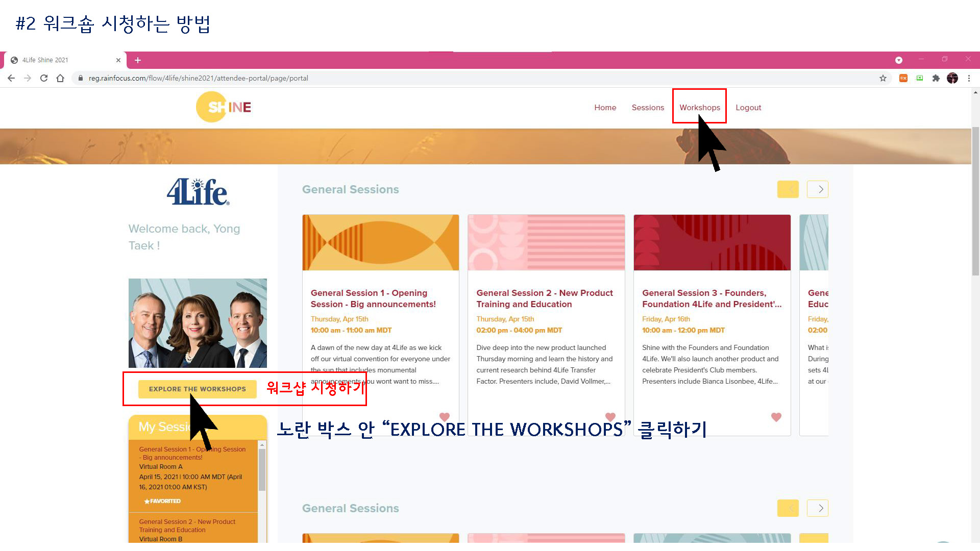Screen dimensions: 980x551
Task: Bookmark page with the star icon
Action: tap(883, 78)
